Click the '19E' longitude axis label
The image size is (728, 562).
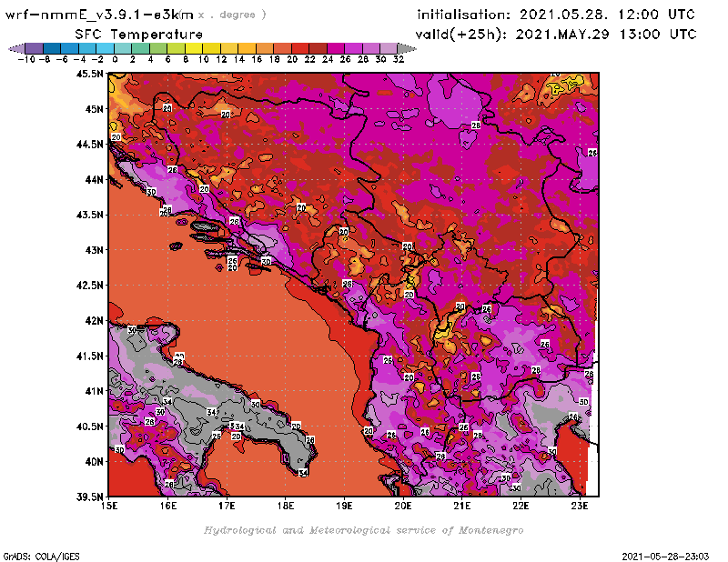[x=344, y=506]
